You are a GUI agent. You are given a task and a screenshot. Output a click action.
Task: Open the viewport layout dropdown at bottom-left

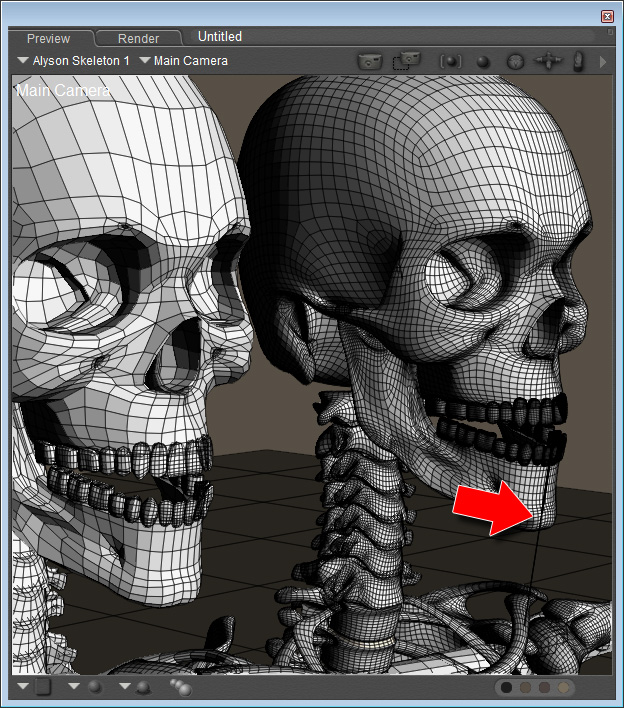click(x=34, y=687)
